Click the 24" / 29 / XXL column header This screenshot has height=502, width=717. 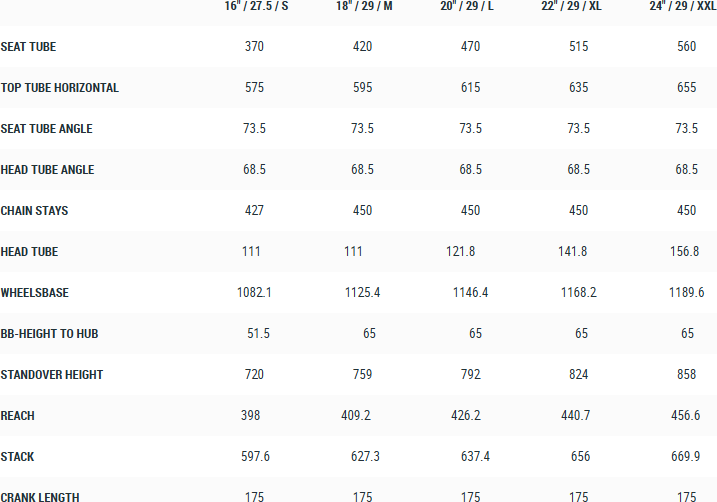coord(682,6)
